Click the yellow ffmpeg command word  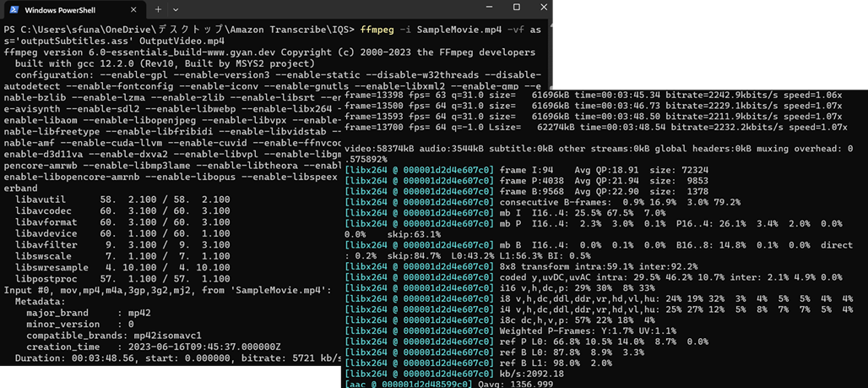pos(377,30)
